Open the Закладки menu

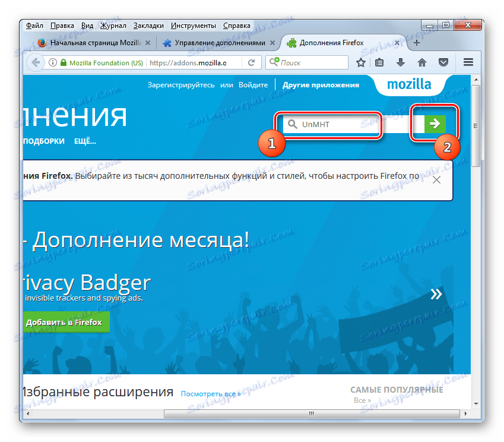click(x=148, y=26)
